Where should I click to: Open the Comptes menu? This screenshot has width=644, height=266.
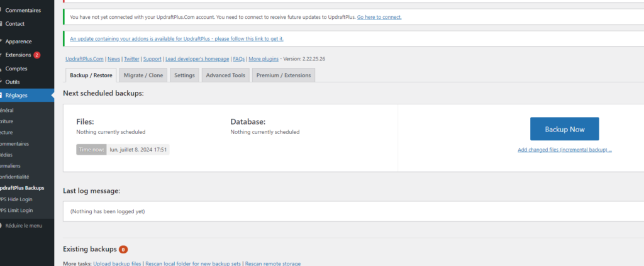[x=16, y=69]
